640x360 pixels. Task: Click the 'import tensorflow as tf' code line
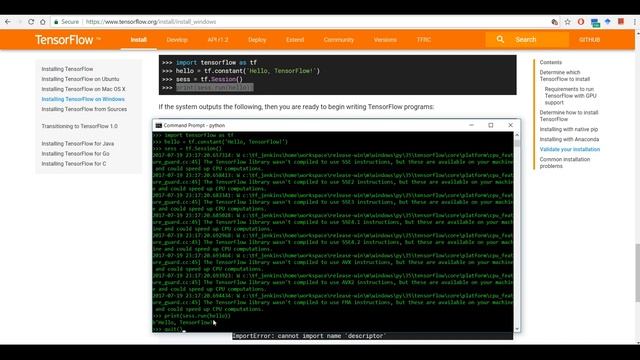click(x=209, y=62)
